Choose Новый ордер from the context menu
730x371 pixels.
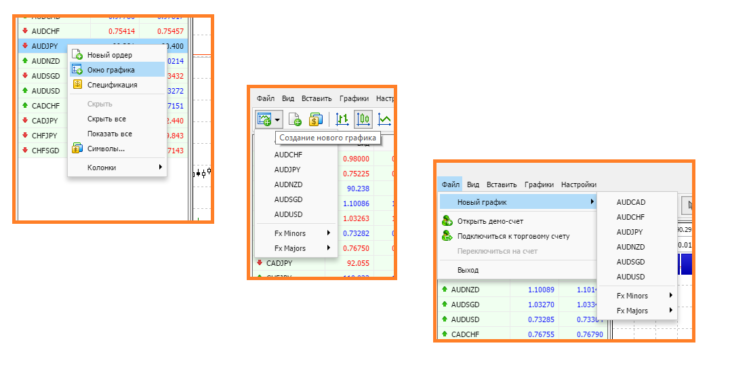[117, 55]
